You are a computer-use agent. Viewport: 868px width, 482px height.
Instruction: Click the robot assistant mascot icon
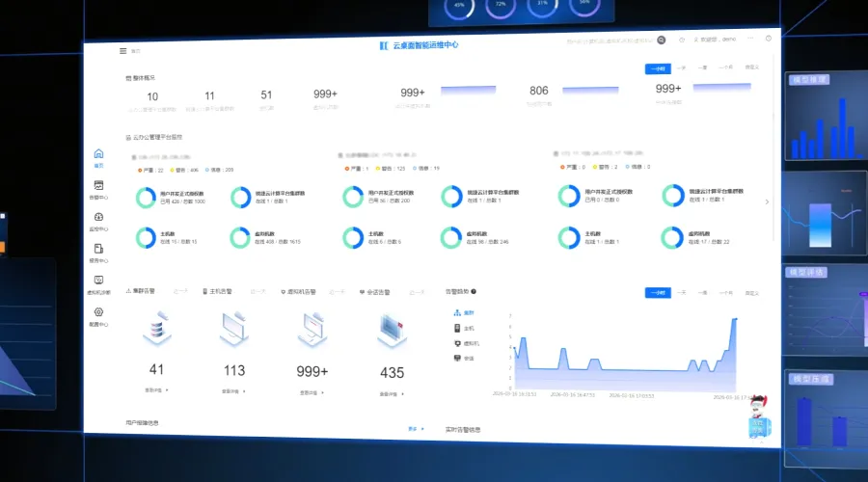[760, 417]
